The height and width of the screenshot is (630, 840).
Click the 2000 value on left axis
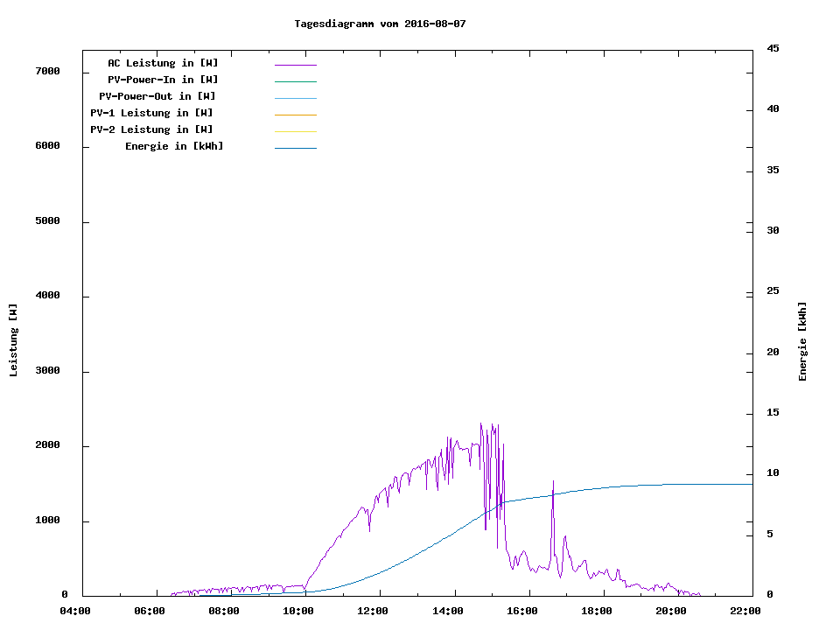(x=46, y=445)
